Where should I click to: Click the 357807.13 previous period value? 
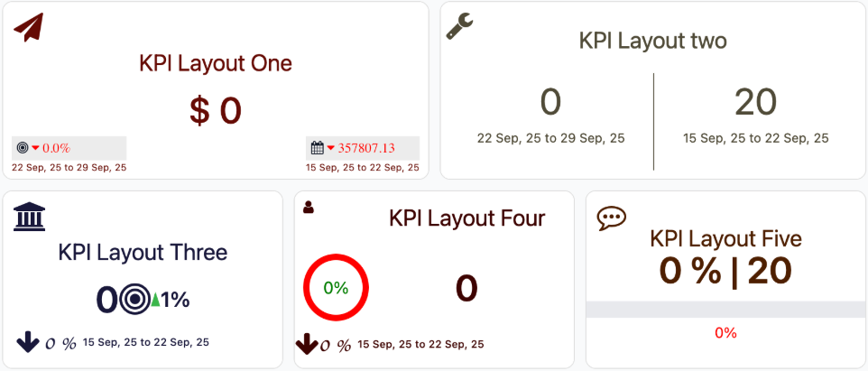tap(366, 148)
